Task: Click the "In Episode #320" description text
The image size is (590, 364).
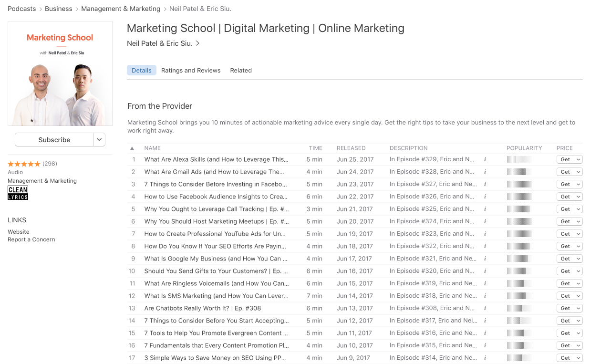Action: click(432, 271)
